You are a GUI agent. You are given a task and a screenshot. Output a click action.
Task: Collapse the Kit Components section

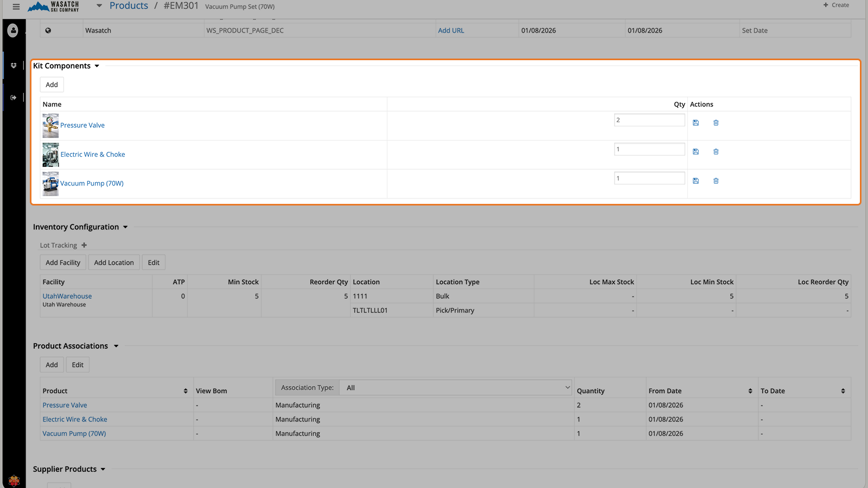97,66
